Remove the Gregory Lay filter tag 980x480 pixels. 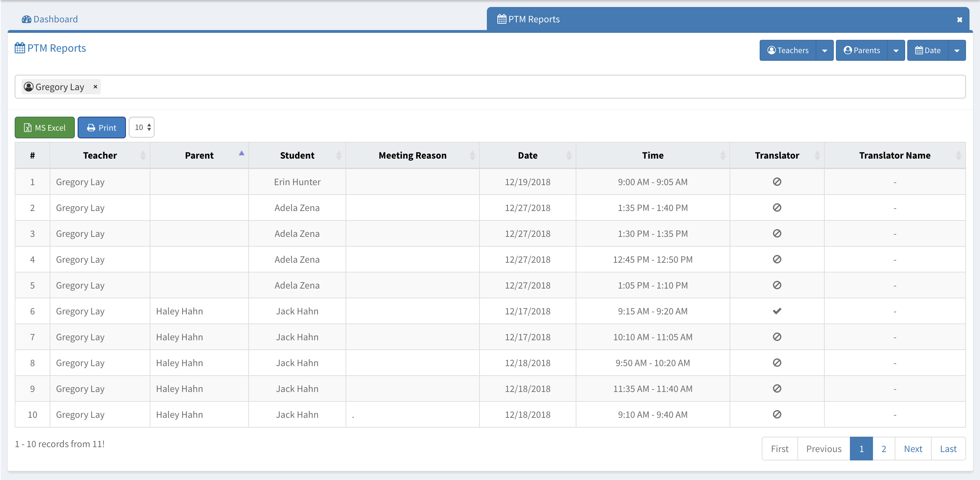pos(95,87)
